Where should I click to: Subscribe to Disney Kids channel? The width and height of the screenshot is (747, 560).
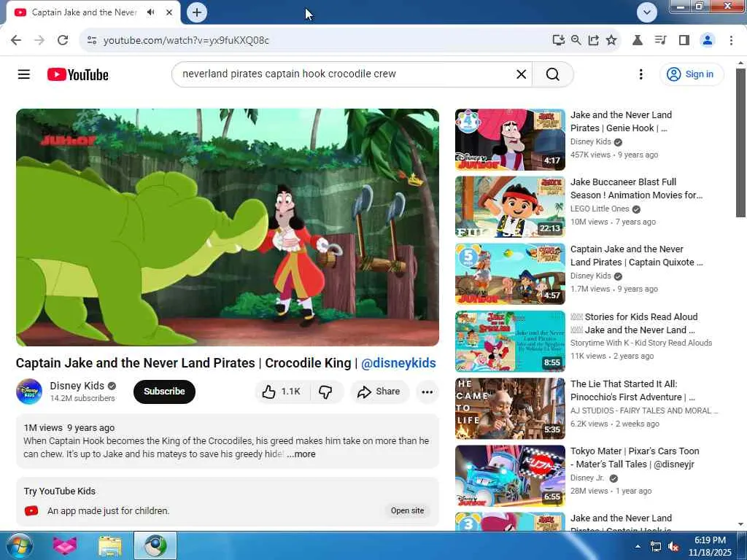164,392
